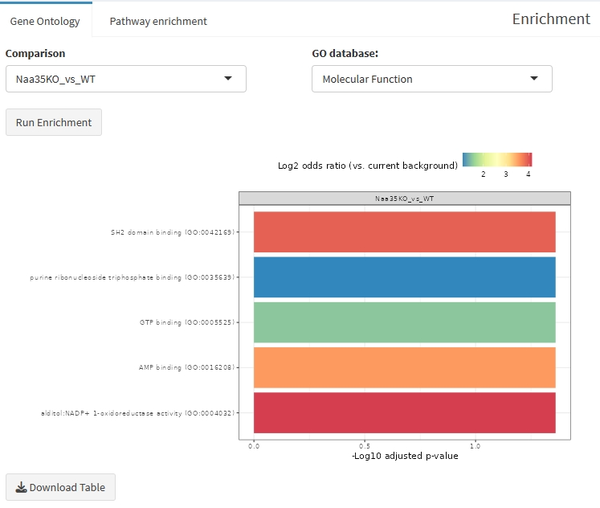This screenshot has width=600, height=508.
Task: Switch to the Pathway enrichment tab
Action: point(158,20)
